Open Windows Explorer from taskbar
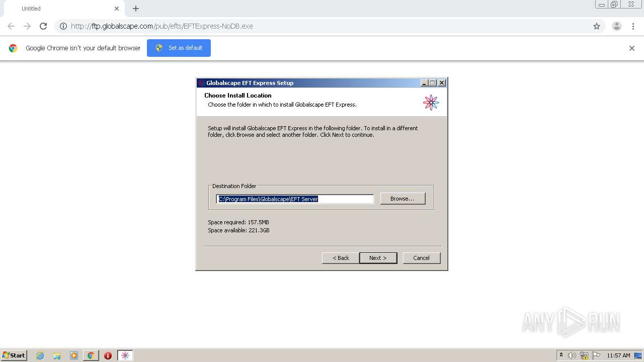The image size is (644, 362). point(57,355)
